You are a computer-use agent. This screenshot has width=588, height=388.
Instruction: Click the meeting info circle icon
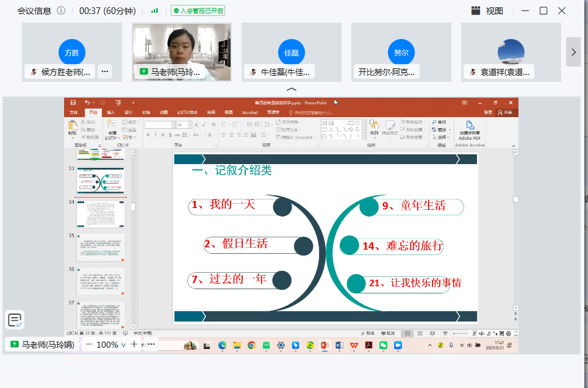pyautogui.click(x=61, y=10)
